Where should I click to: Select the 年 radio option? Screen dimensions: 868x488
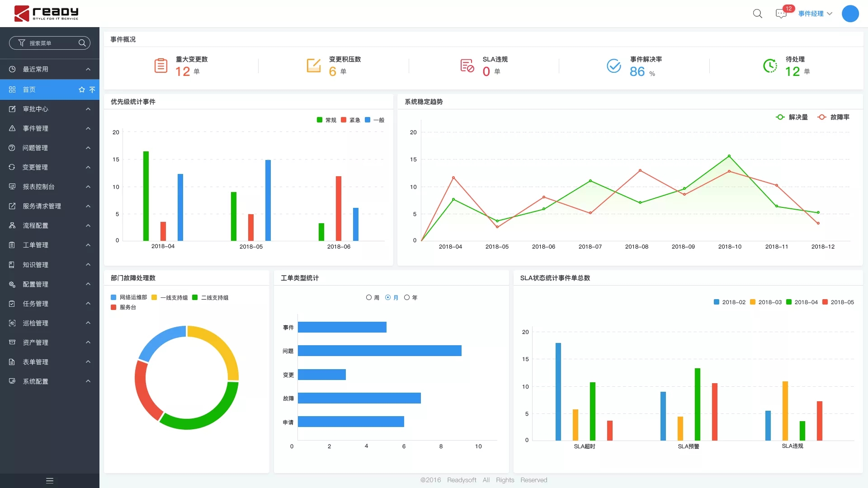(x=407, y=297)
